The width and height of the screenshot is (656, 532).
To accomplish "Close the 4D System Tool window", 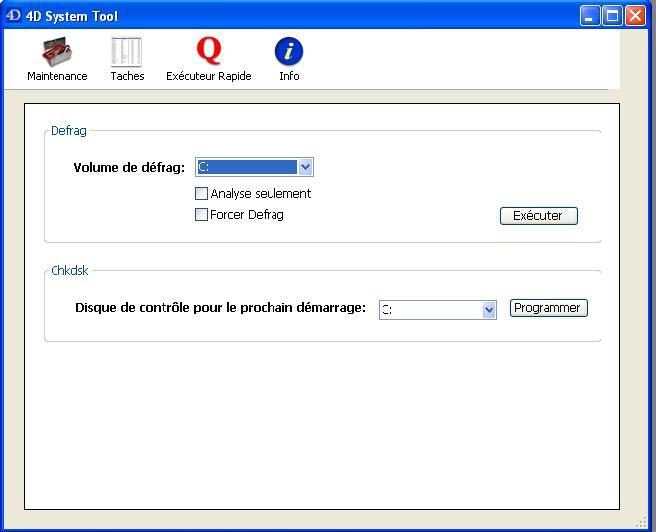I will tap(635, 15).
